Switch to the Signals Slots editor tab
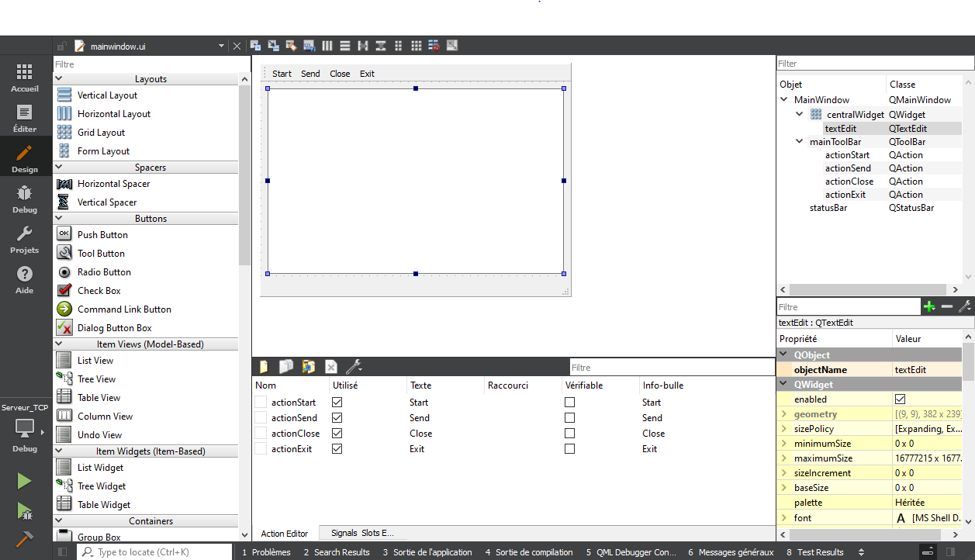This screenshot has width=975, height=560. click(x=361, y=534)
